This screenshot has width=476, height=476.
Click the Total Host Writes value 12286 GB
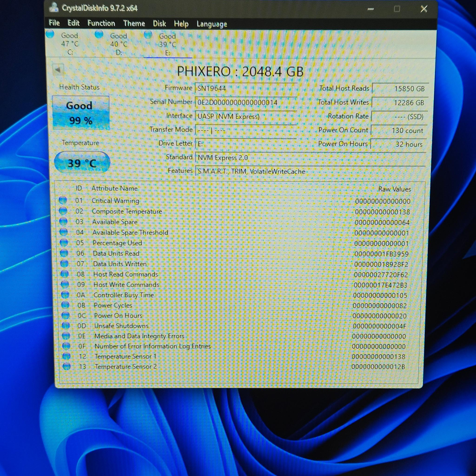coord(400,102)
